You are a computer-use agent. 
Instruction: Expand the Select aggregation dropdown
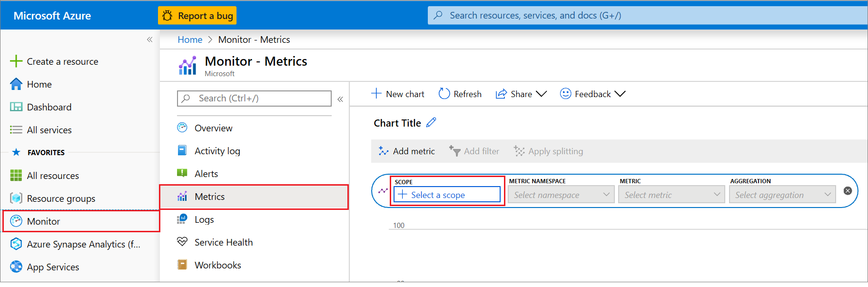tap(782, 195)
